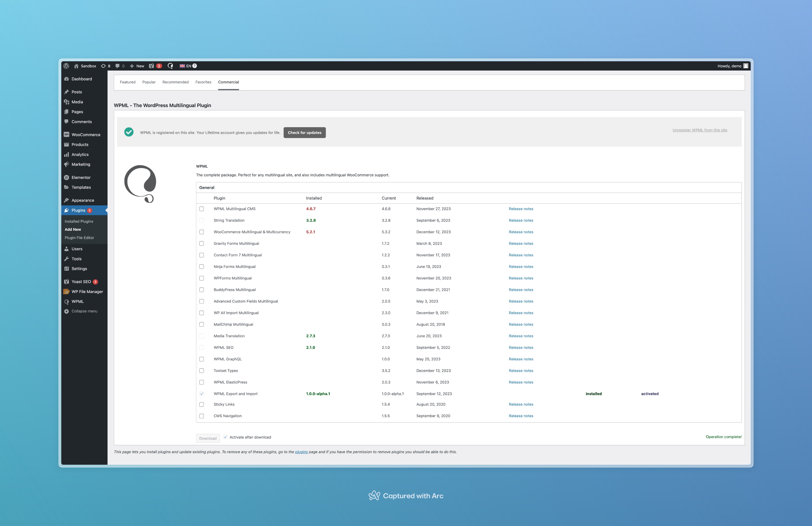The image size is (812, 526).
Task: Click the Pages icon in sidebar
Action: (67, 112)
